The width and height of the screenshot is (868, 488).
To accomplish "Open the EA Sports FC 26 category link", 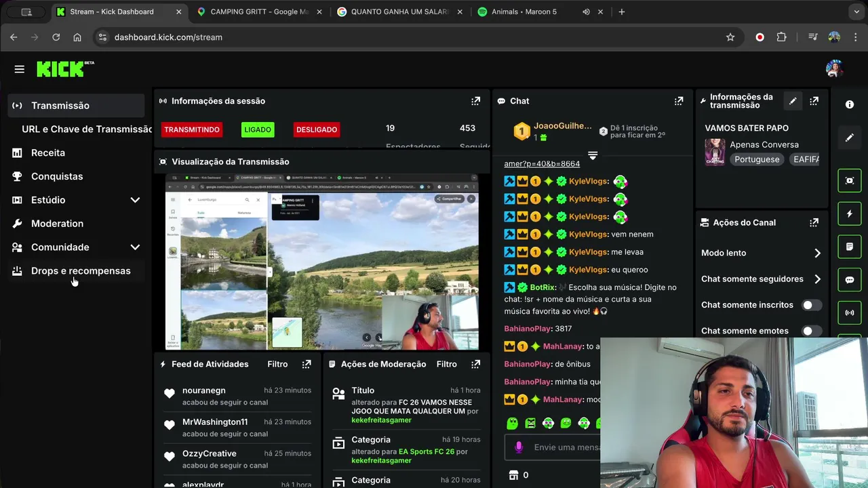I will coord(427,451).
